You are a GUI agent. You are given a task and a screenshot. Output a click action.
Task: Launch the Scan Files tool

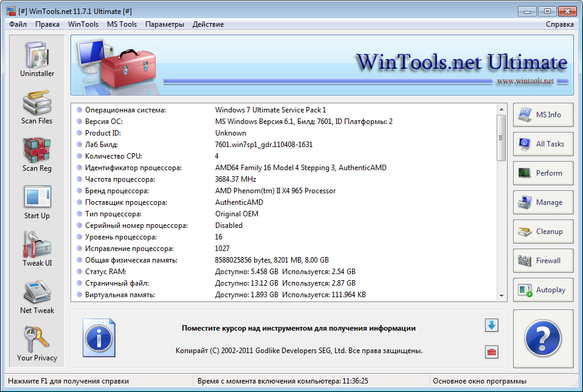[37, 107]
